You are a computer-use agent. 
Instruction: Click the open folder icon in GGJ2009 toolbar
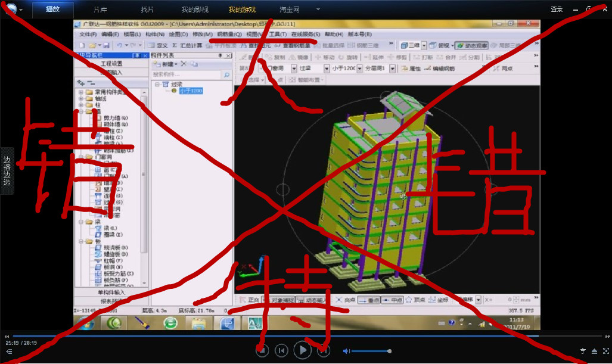(92, 45)
